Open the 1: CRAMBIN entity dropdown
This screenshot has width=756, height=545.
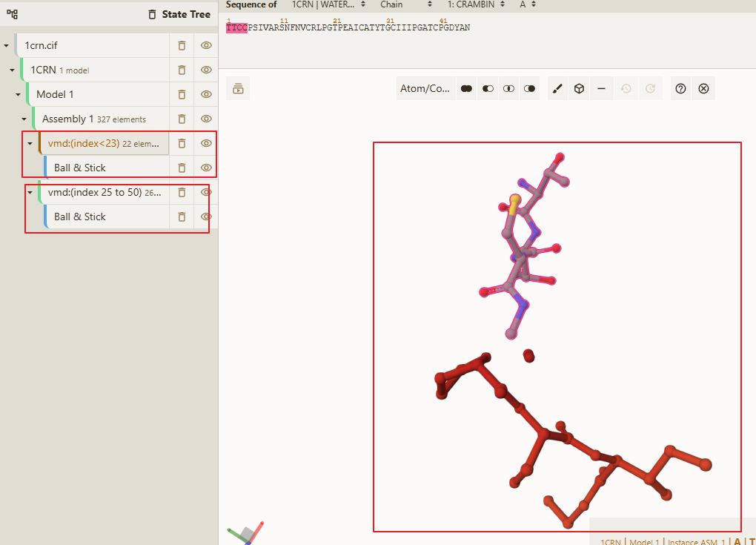click(x=476, y=4)
